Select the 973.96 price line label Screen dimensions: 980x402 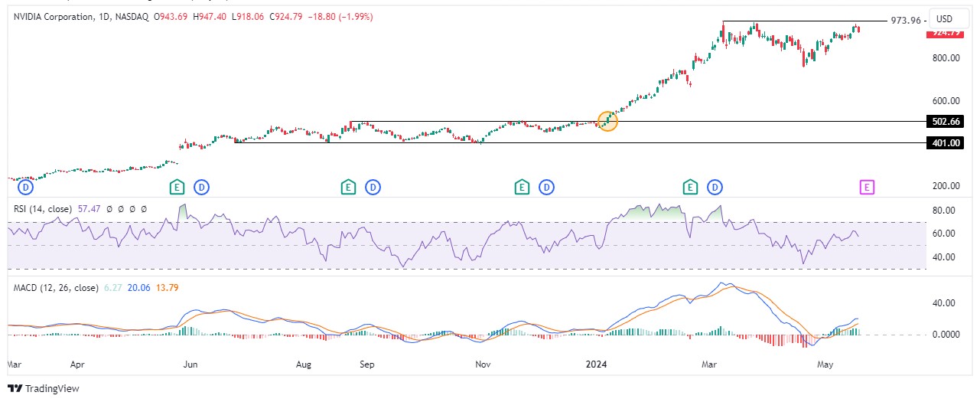(x=906, y=21)
